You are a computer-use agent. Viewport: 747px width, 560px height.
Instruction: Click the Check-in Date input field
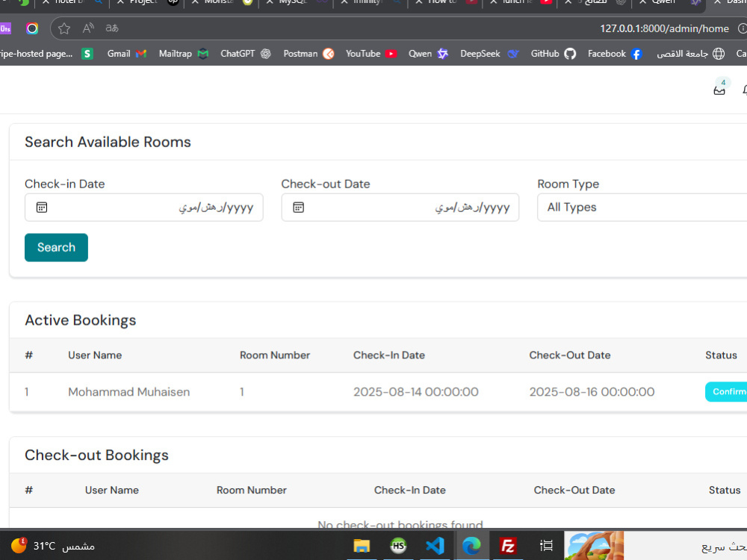pos(144,207)
